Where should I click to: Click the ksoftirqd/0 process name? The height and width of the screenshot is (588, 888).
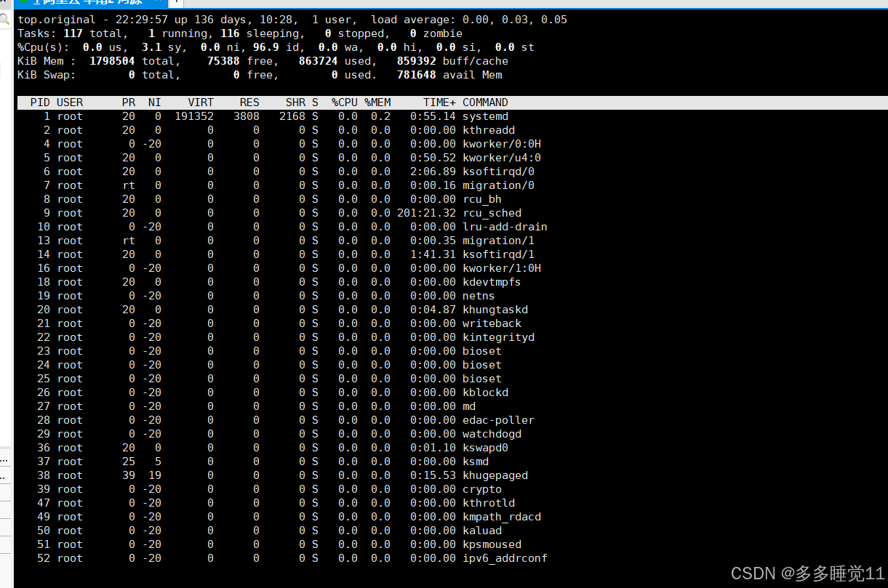(x=498, y=172)
